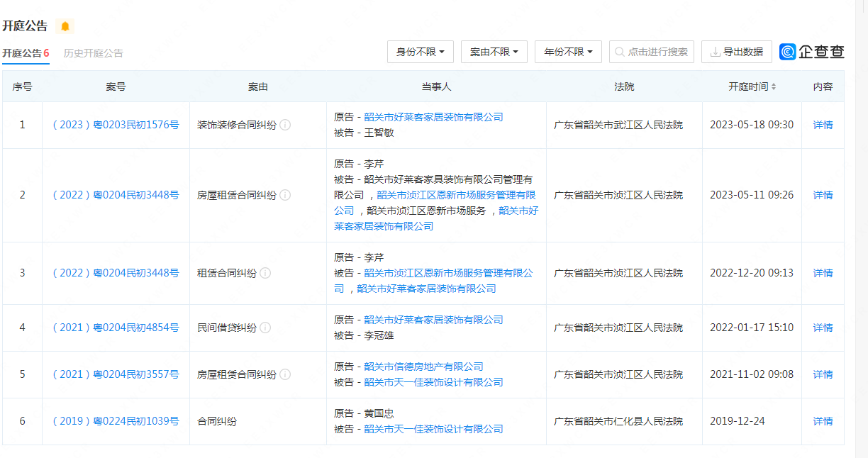Open case number (2021)粤0204民初4854号
Image resolution: width=868 pixels, height=458 pixels.
pyautogui.click(x=116, y=328)
